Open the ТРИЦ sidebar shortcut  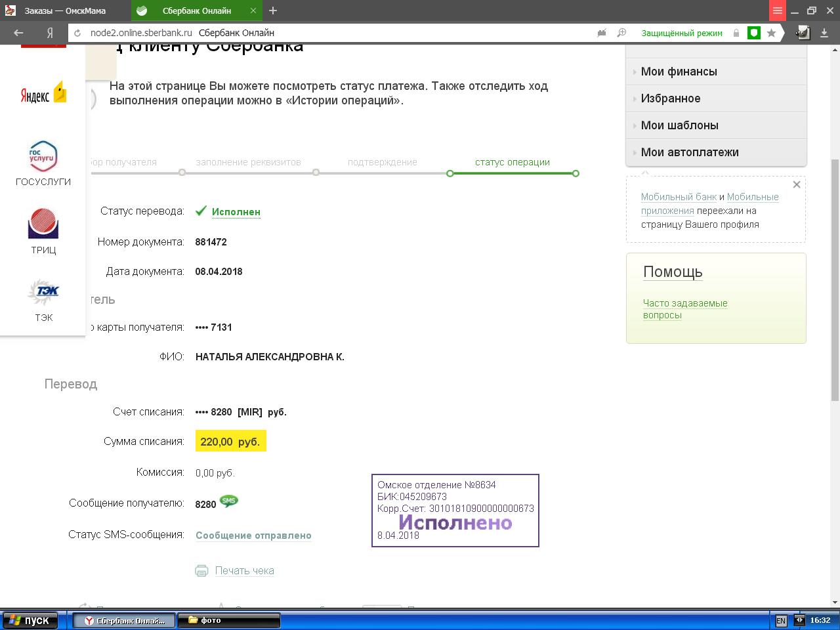(43, 231)
